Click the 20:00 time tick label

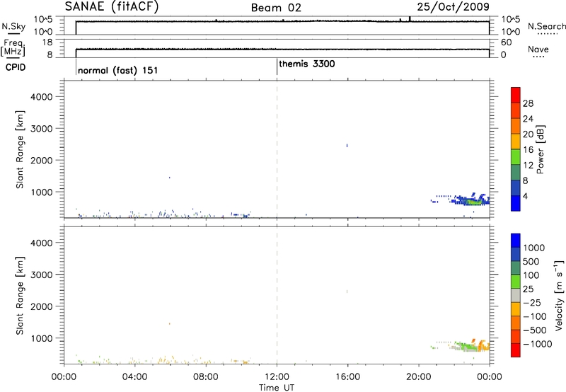[x=419, y=377]
